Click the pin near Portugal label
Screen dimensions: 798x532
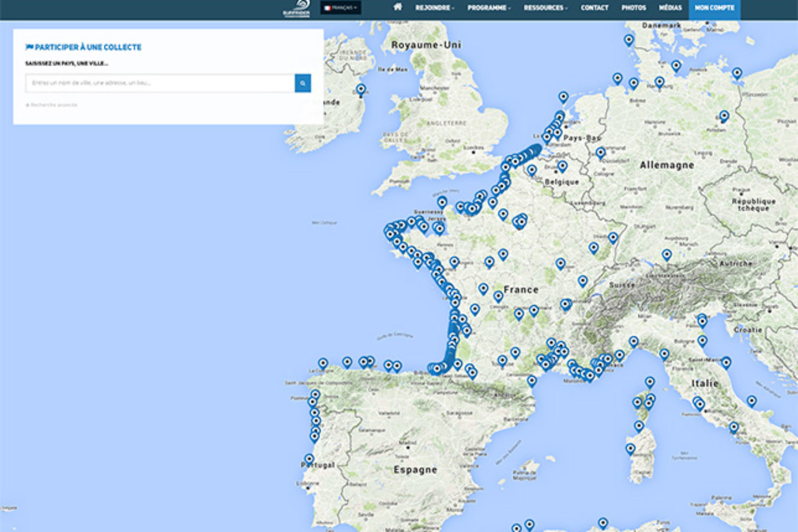click(309, 459)
